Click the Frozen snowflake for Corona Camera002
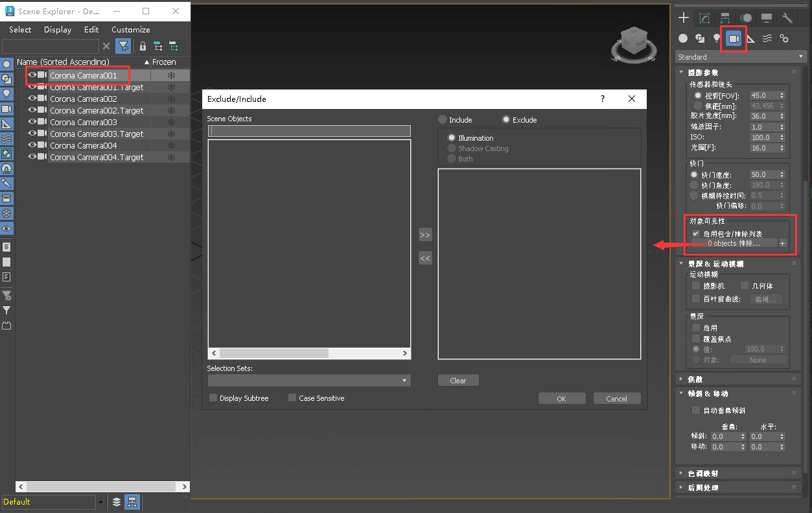 tap(171, 99)
